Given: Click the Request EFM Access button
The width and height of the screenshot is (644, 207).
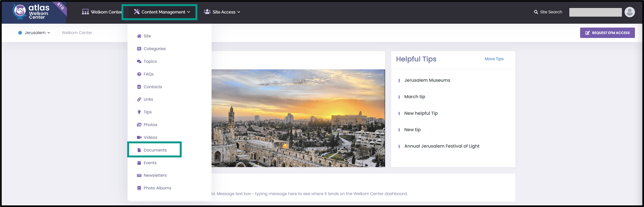Looking at the screenshot, I should pyautogui.click(x=607, y=33).
